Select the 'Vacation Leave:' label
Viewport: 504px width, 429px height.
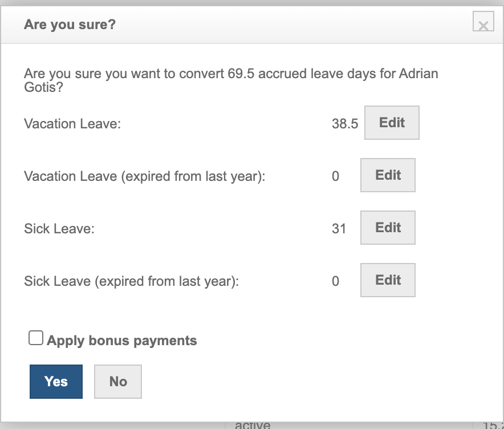(72, 124)
